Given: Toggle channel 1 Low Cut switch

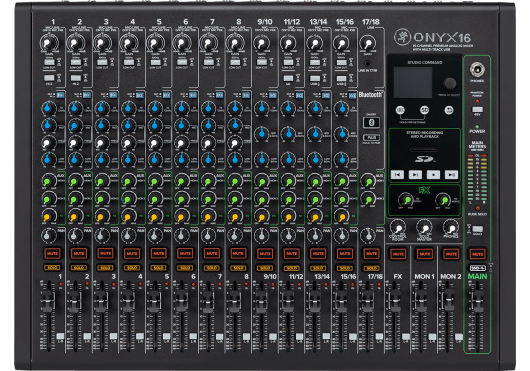Looking at the screenshot, I should point(49,62).
